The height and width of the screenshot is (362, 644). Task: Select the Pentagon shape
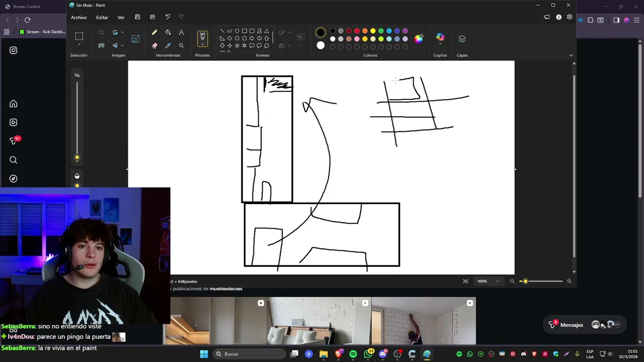(x=237, y=38)
